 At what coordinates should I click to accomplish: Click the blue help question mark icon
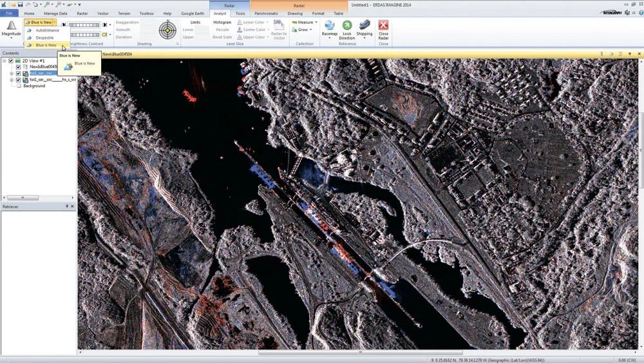(641, 13)
